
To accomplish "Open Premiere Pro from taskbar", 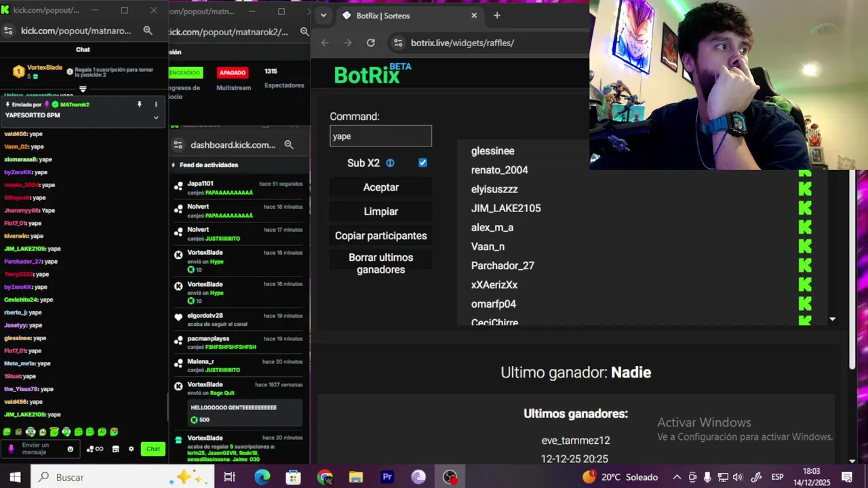I will [387, 477].
